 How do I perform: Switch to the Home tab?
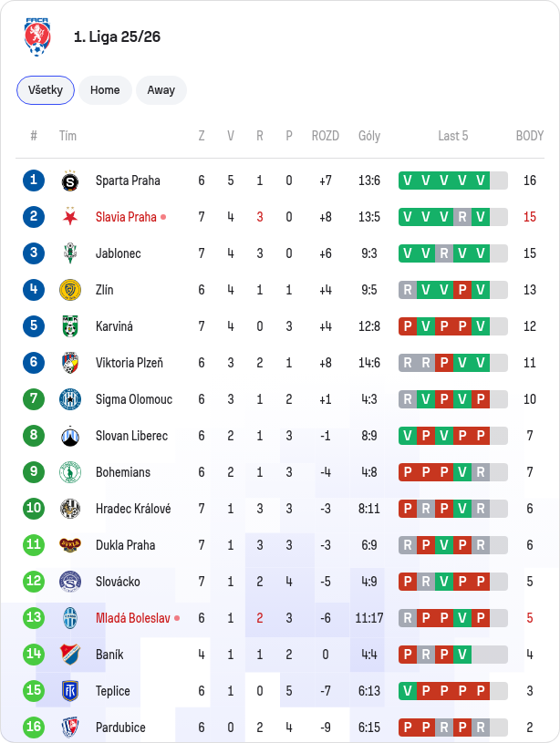tap(105, 90)
